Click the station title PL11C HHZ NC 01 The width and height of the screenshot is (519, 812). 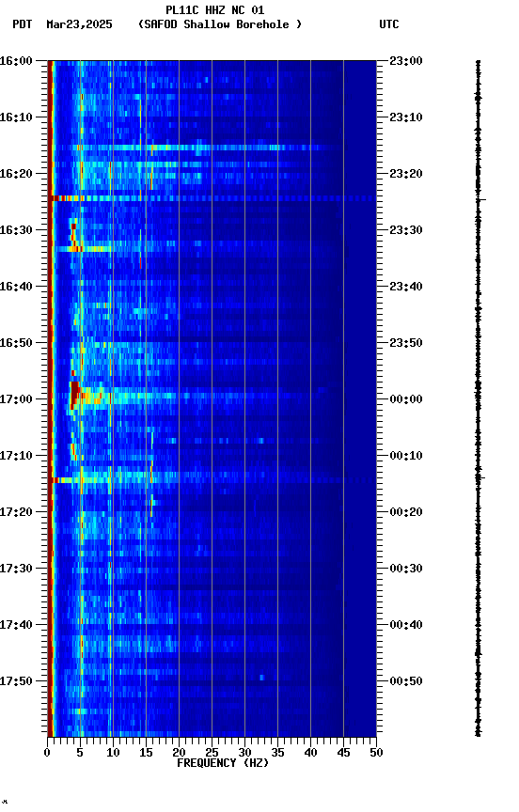tap(215, 10)
